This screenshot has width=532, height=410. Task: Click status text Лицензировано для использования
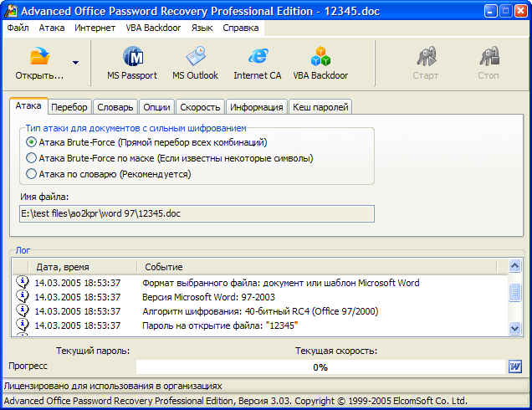[x=113, y=386]
